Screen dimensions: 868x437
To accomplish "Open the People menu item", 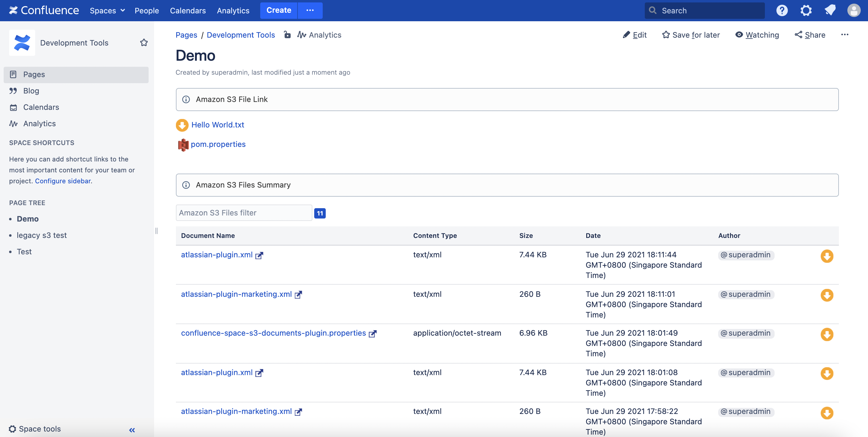I will point(146,10).
